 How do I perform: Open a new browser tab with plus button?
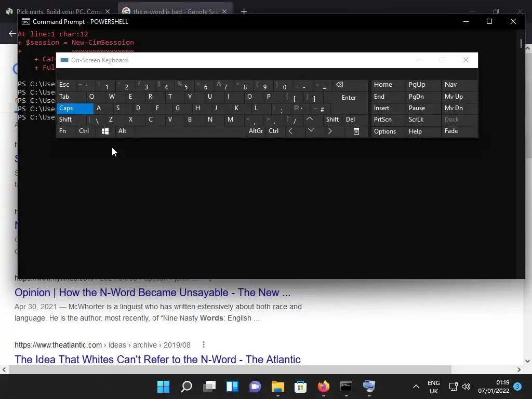tap(244, 11)
